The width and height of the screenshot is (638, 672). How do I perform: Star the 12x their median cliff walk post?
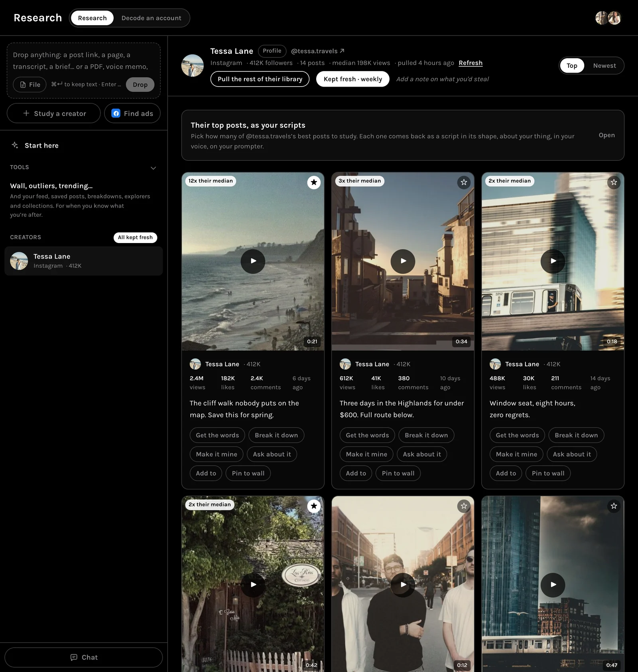[314, 182]
